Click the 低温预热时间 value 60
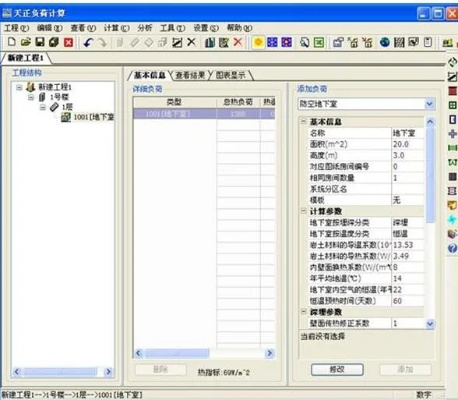Viewport: 458px width, 400px height. tap(407, 301)
